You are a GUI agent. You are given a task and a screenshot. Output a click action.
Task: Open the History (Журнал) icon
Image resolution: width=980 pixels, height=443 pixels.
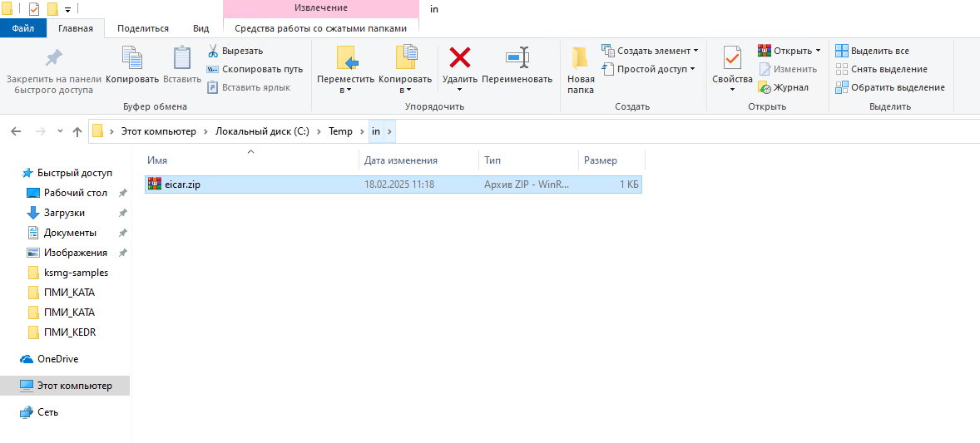pyautogui.click(x=765, y=87)
